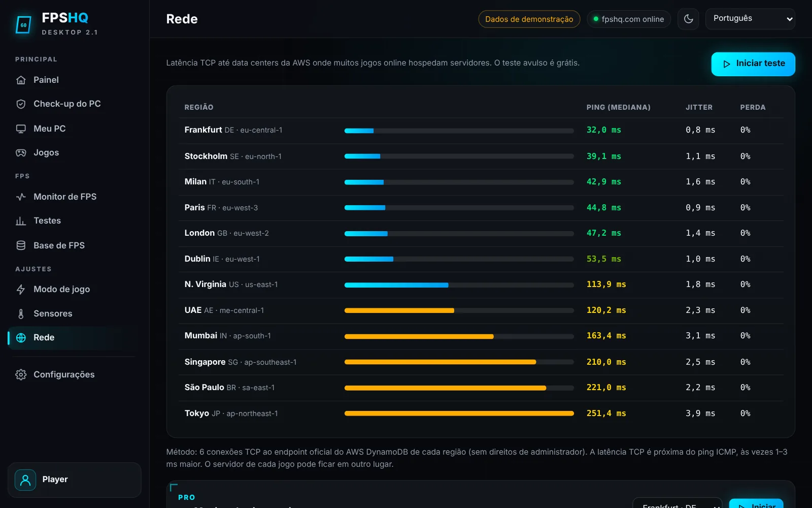The image size is (812, 508).
Task: Click the Modo de jogo lightning icon
Action: point(21,289)
